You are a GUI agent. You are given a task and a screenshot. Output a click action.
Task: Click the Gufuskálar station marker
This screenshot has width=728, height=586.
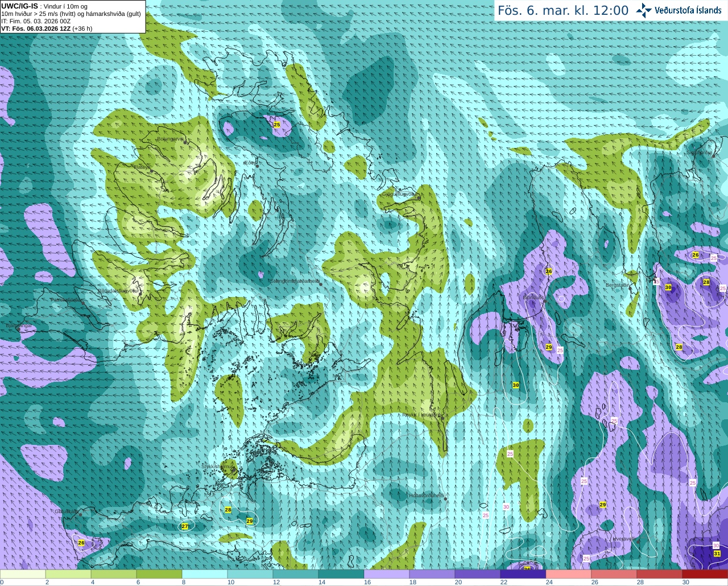(x=80, y=514)
